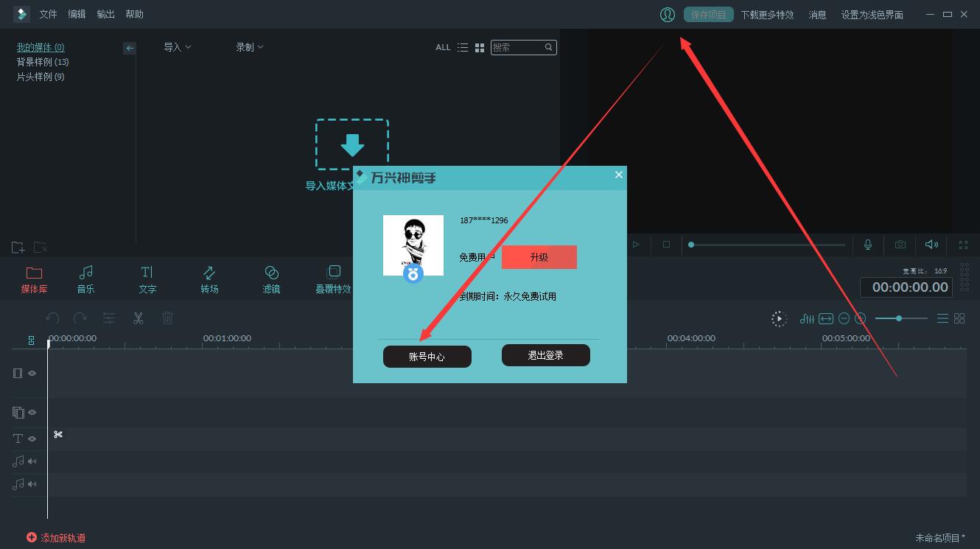Image resolution: width=980 pixels, height=549 pixels.
Task: Toggle timeline snapping magnet icon
Action: [x=31, y=340]
